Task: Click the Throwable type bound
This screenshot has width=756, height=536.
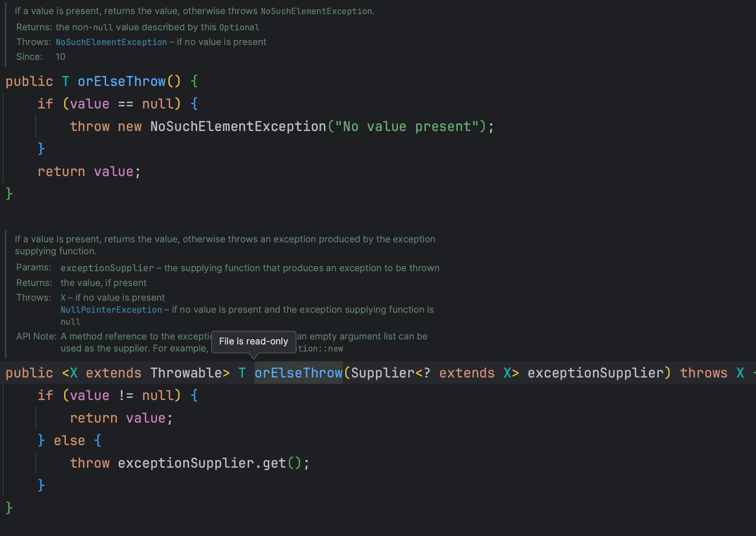Action: [x=186, y=373]
